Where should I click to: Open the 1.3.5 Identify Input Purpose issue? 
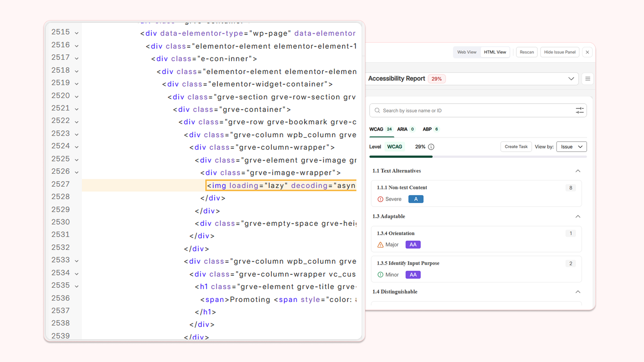[476, 269]
